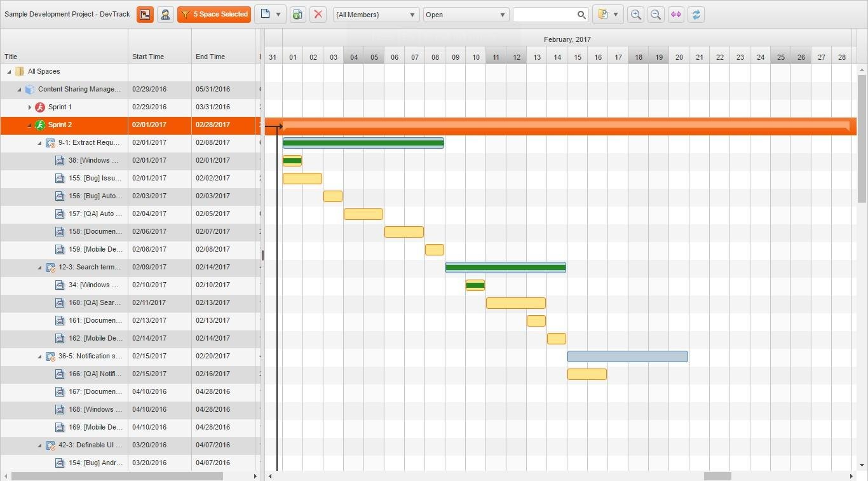The image size is (868, 481).
Task: Select the Sprint 1 row title
Action: [x=60, y=107]
